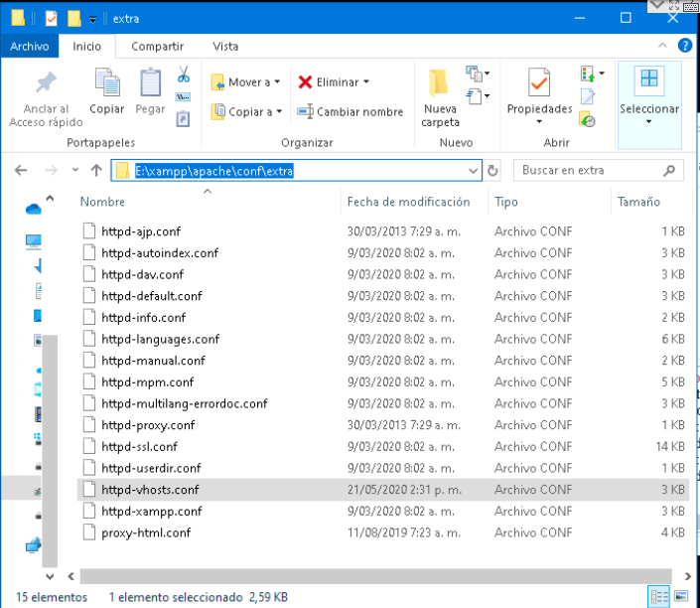The width and height of the screenshot is (700, 608).
Task: Select the file httpd-xampp.conf
Action: pos(152,511)
